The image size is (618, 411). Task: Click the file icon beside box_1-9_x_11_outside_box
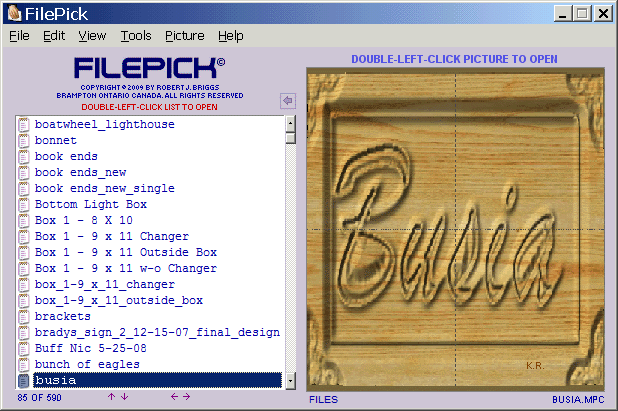click(24, 301)
